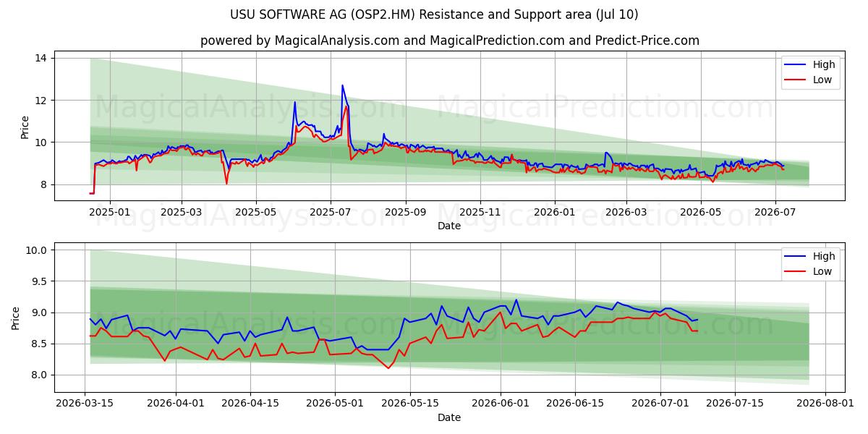Click the '2026-06-01' date label
Viewport: 868px width, 434px height.
pyautogui.click(x=501, y=404)
